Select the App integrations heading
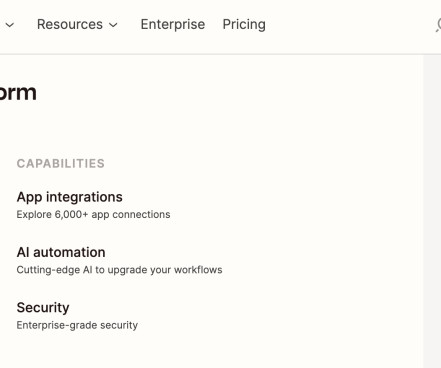 coord(70,197)
